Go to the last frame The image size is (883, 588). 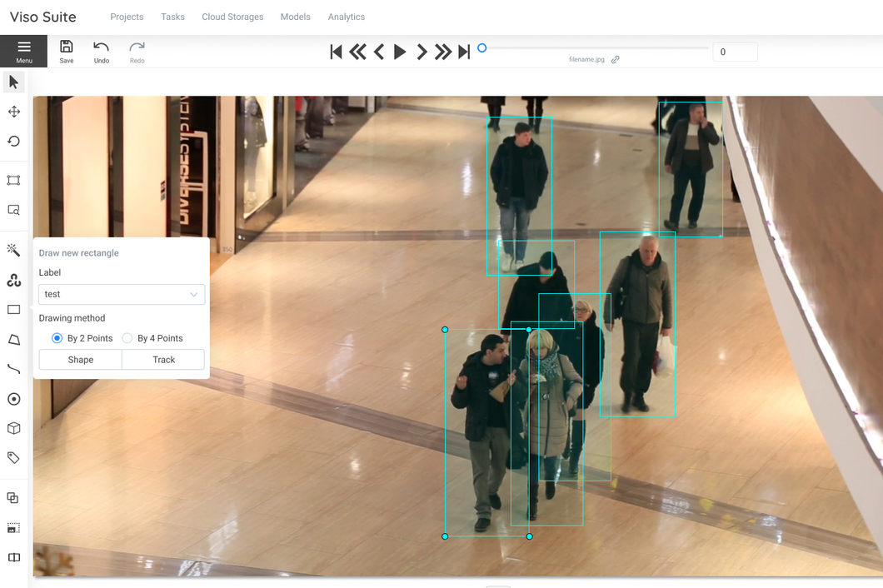464,52
